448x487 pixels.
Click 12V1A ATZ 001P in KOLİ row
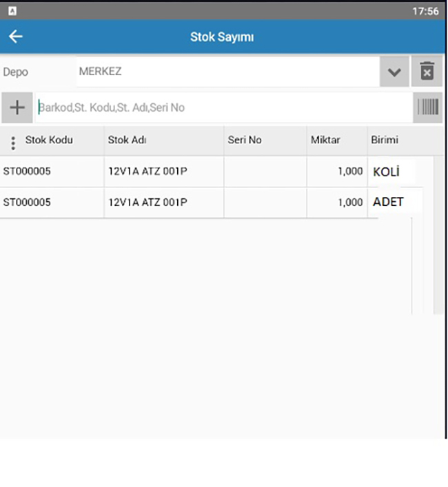click(147, 171)
